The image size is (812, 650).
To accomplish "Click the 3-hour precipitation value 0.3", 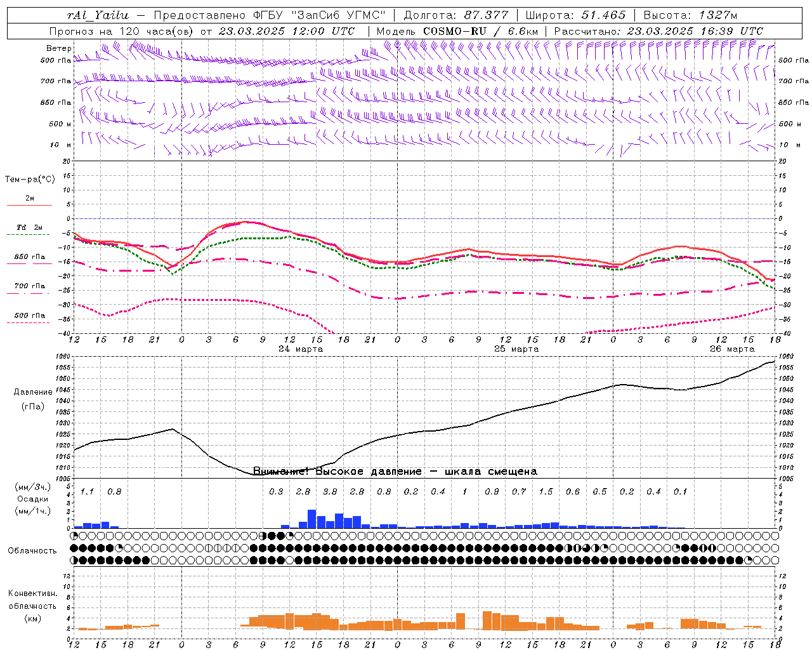I will point(276,492).
